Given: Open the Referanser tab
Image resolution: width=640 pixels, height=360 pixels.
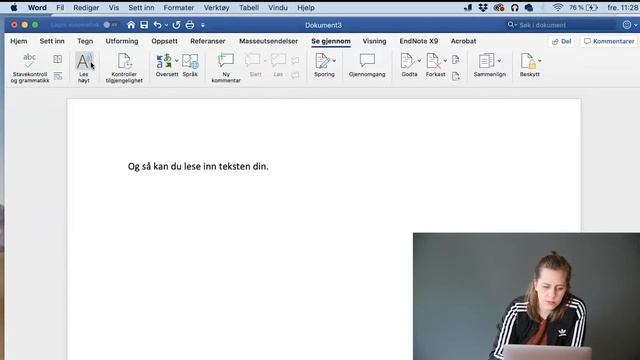Looking at the screenshot, I should [208, 41].
